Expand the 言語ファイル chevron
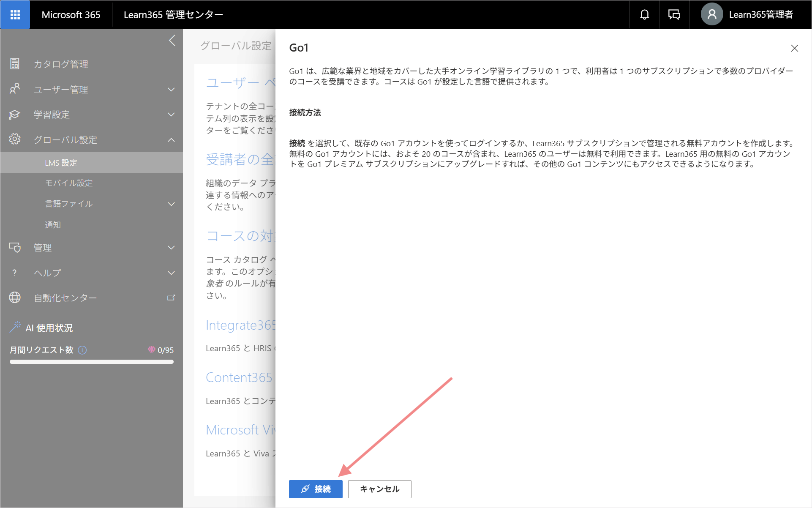Image resolution: width=812 pixels, height=508 pixels. point(171,204)
